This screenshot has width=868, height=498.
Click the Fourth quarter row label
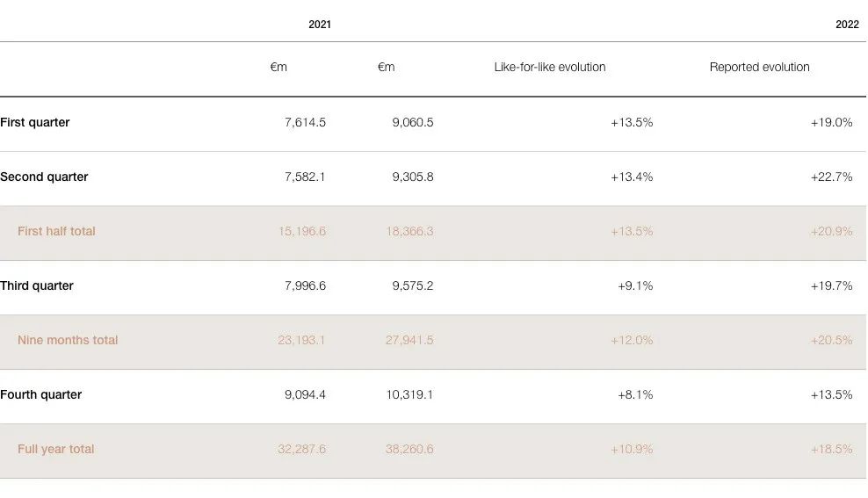pos(40,394)
